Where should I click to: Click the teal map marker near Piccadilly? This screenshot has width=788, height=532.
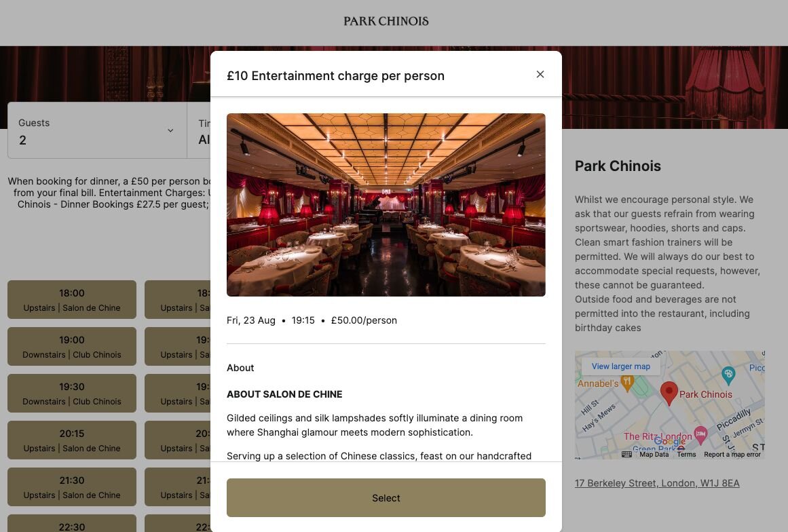(x=728, y=375)
